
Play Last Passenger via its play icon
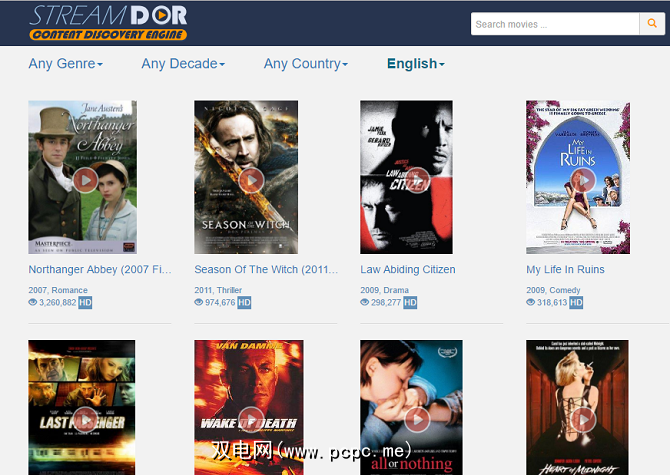coord(85,420)
